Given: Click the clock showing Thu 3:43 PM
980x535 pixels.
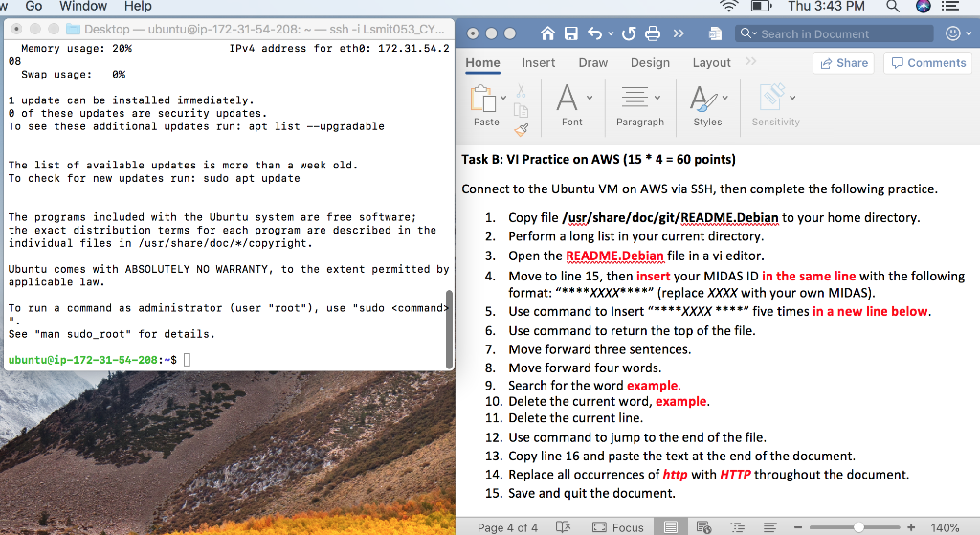Looking at the screenshot, I should tap(826, 7).
